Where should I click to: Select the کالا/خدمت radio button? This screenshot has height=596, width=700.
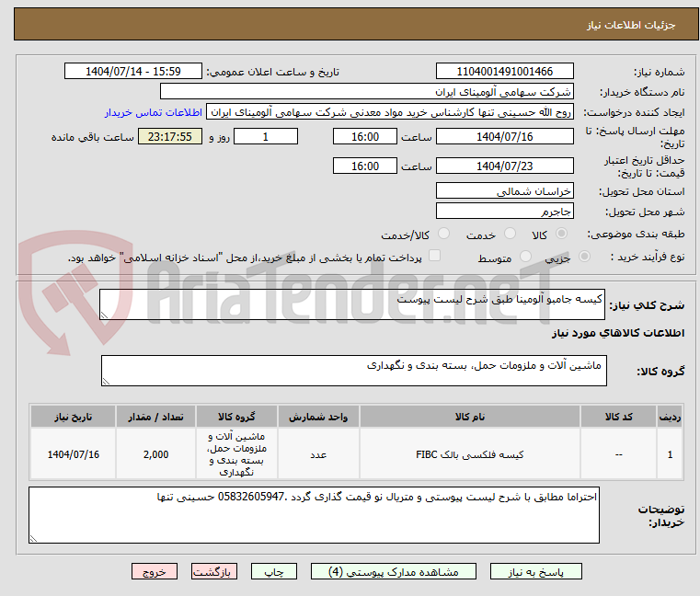click(443, 234)
